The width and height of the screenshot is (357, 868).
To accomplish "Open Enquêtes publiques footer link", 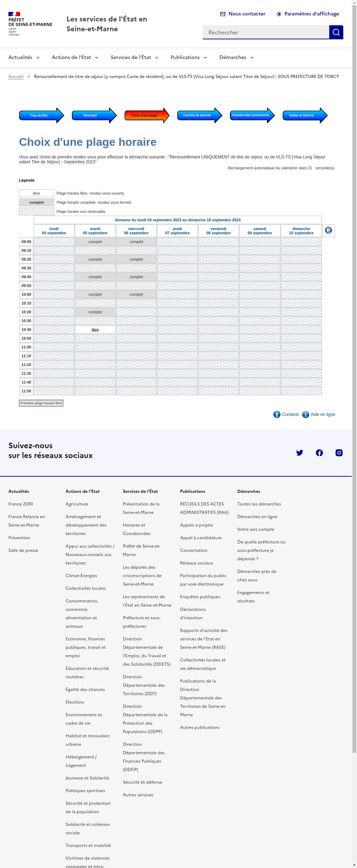I will tap(200, 597).
